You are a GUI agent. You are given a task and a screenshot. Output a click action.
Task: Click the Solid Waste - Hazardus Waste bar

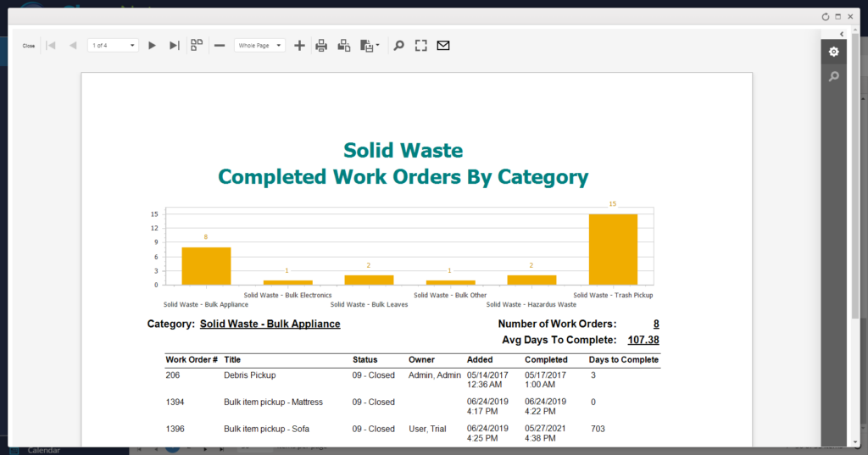[x=531, y=280]
